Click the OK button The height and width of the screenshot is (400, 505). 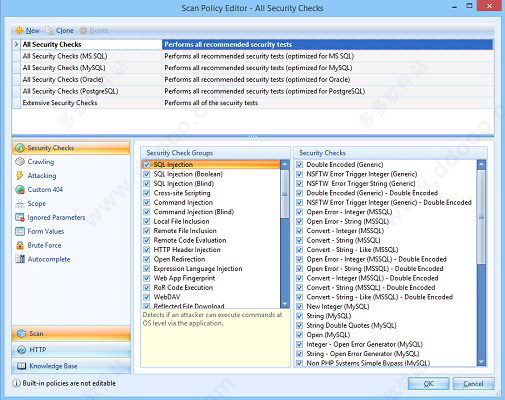point(428,384)
